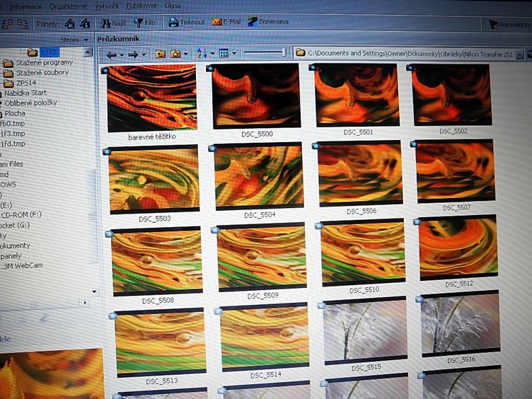
Task: Click the Forward arrow in Průzkumník toolbar
Action: point(133,54)
